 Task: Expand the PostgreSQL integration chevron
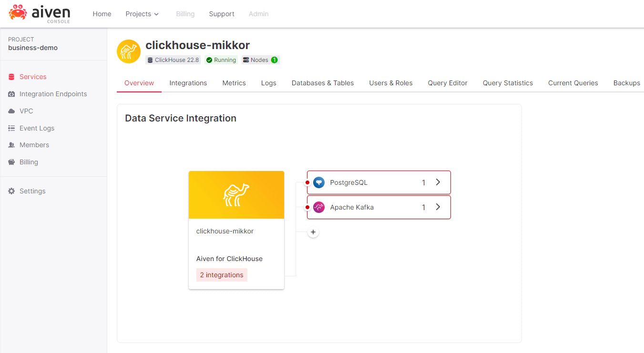438,182
